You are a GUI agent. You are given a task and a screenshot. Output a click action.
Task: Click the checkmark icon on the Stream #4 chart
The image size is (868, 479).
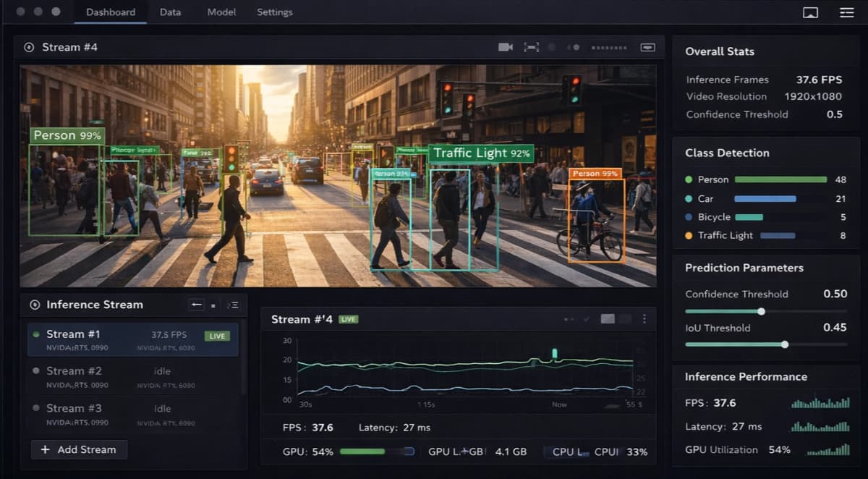pos(587,318)
